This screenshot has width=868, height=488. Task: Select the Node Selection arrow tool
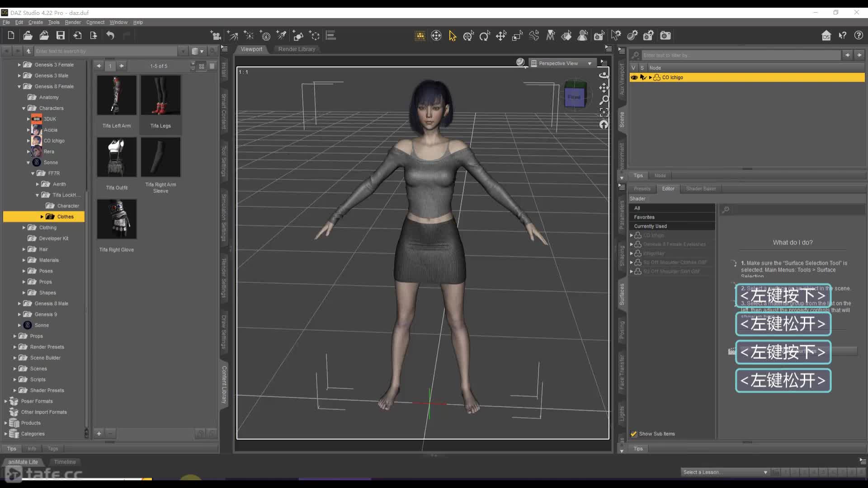tap(452, 35)
